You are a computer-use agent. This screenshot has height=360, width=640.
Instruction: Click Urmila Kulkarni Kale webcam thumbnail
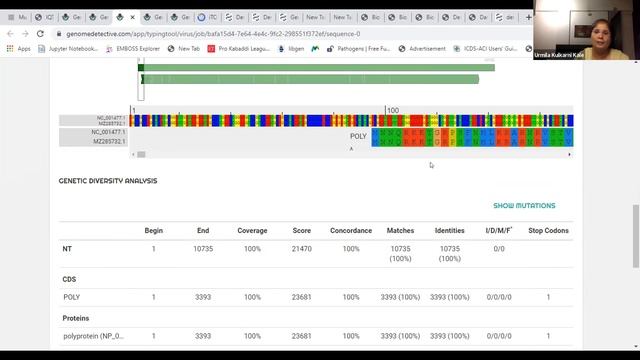(586, 30)
